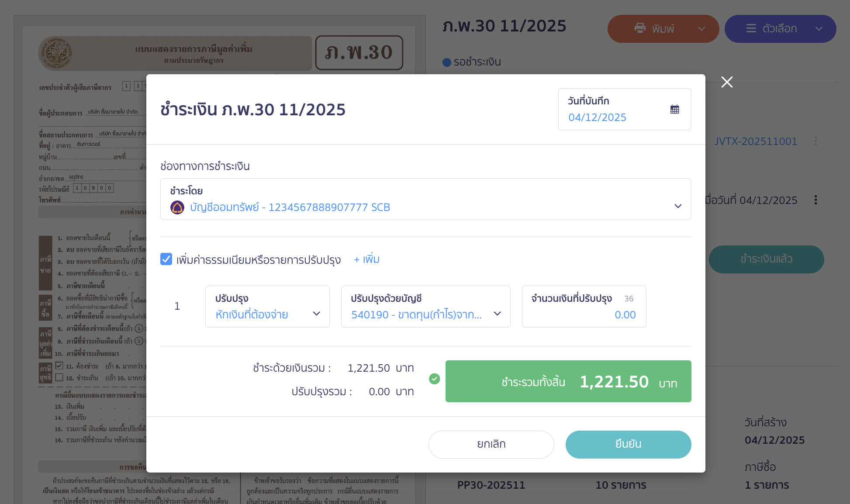
Task: Open the kebab menu next to JVTX-202511001
Action: coord(816,141)
